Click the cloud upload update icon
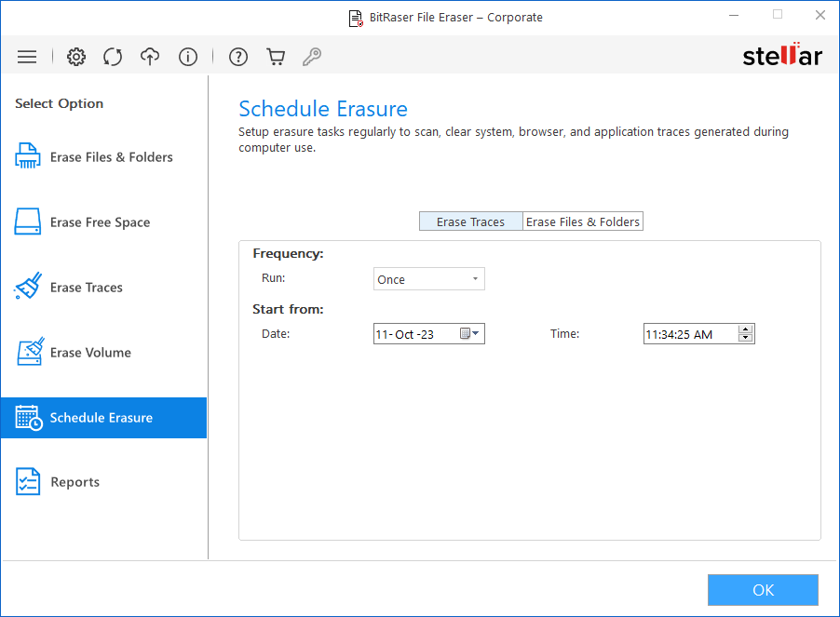Viewport: 840px width, 617px height. coord(150,57)
